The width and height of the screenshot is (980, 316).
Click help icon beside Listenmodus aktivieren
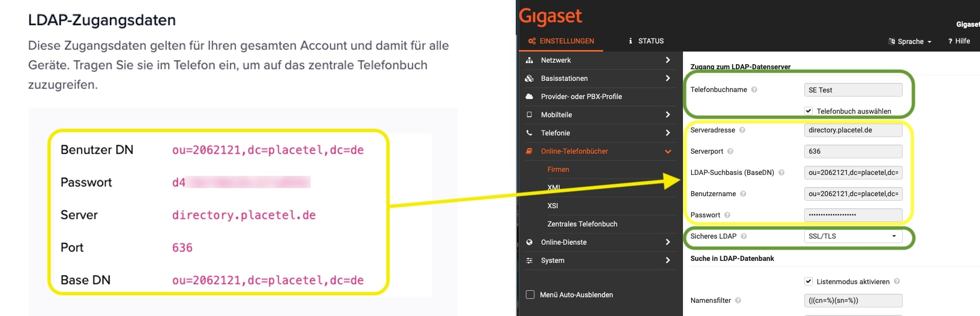coord(897,282)
